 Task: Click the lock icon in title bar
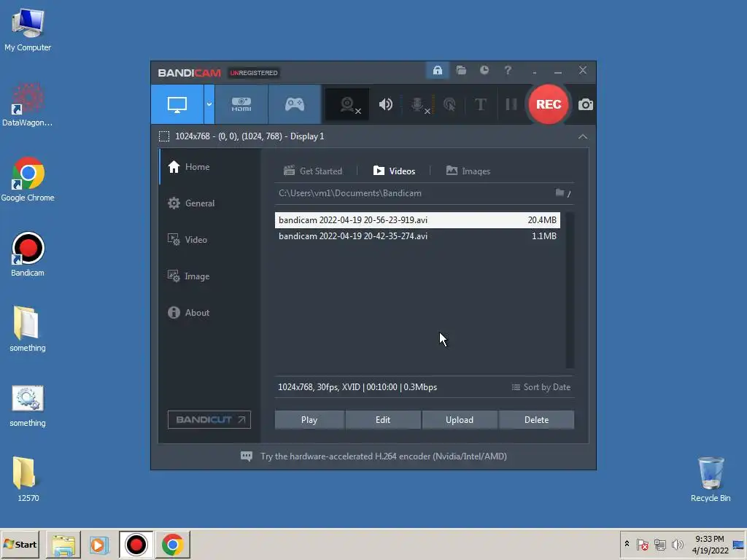pyautogui.click(x=438, y=71)
